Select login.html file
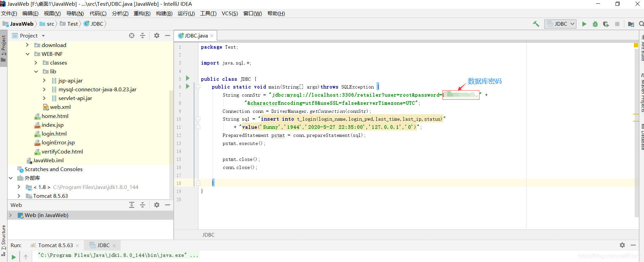 pyautogui.click(x=51, y=134)
